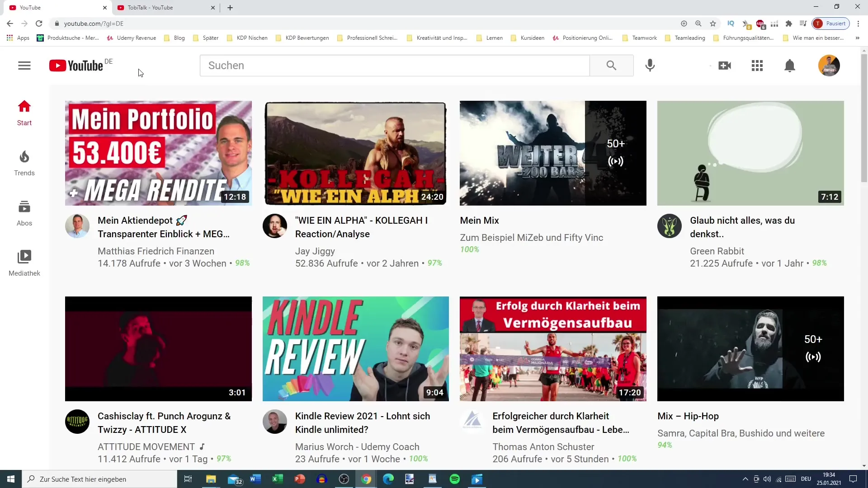Open a new browser tab
This screenshot has height=488, width=868.
click(x=230, y=8)
